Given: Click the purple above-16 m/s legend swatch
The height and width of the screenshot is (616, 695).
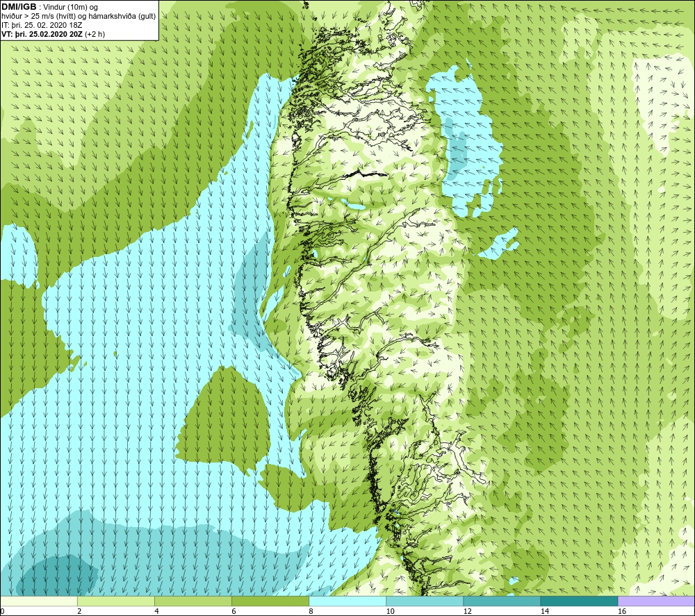Looking at the screenshot, I should click(x=656, y=601).
